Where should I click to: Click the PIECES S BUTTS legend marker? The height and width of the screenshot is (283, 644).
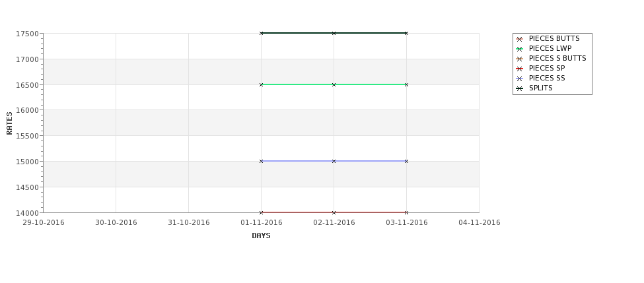[x=519, y=59]
